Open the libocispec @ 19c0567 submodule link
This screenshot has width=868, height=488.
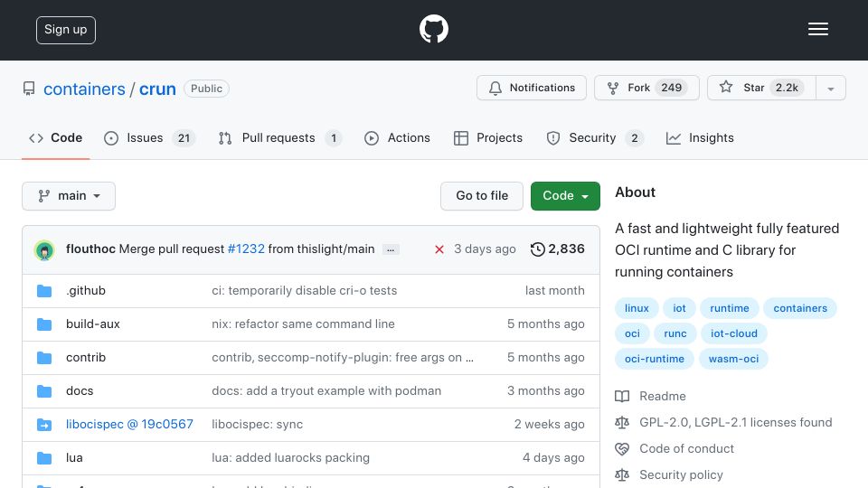pyautogui.click(x=129, y=425)
